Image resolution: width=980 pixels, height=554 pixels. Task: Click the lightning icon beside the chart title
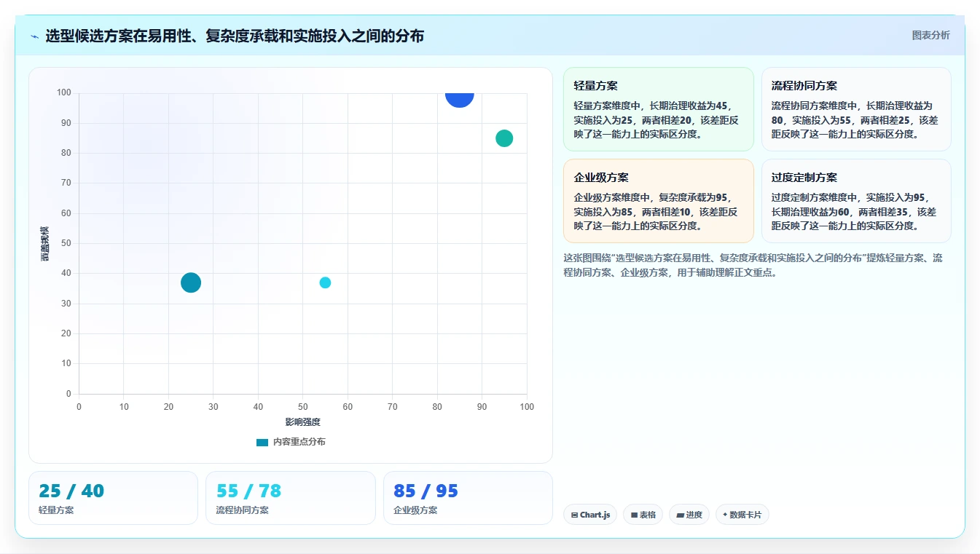tap(35, 36)
